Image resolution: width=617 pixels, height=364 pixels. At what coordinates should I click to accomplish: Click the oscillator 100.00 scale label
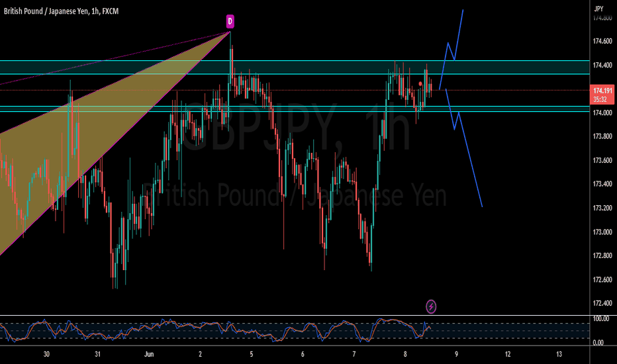pos(600,319)
